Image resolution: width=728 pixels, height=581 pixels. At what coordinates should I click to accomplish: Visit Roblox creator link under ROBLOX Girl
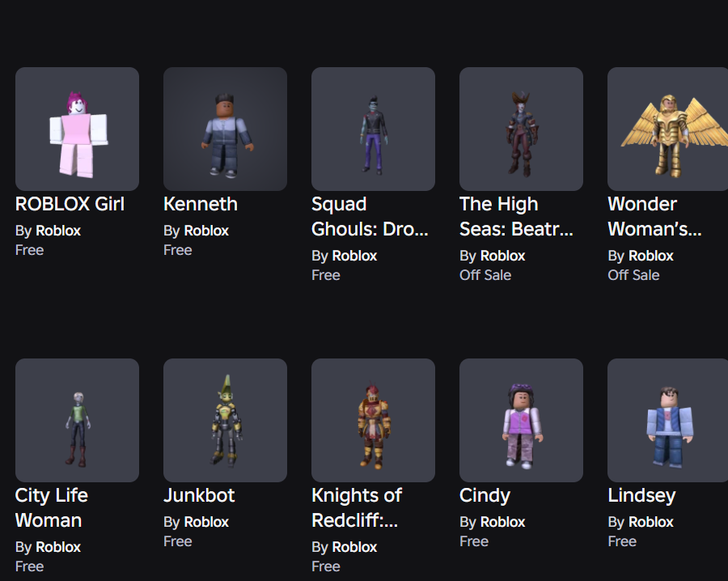pos(58,231)
